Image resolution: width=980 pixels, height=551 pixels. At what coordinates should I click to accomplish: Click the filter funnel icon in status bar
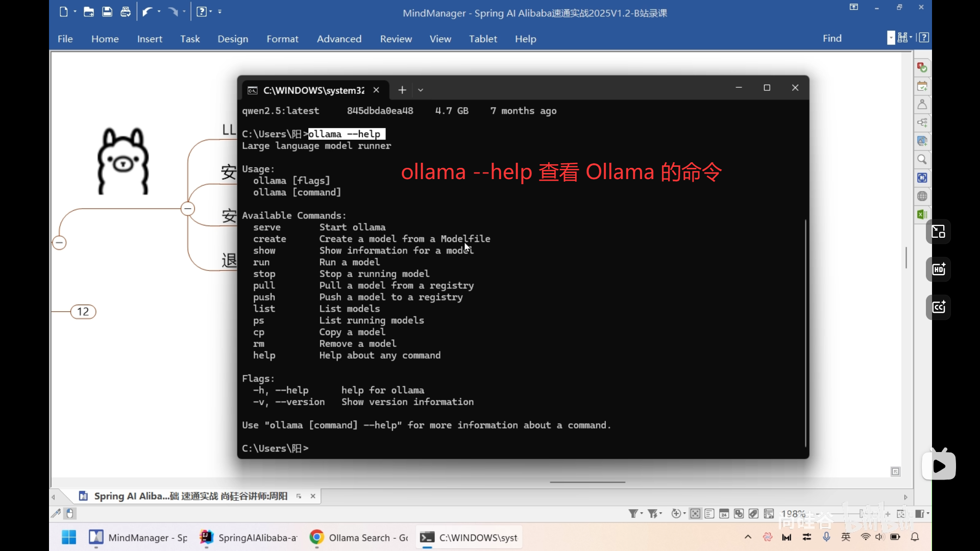point(633,514)
